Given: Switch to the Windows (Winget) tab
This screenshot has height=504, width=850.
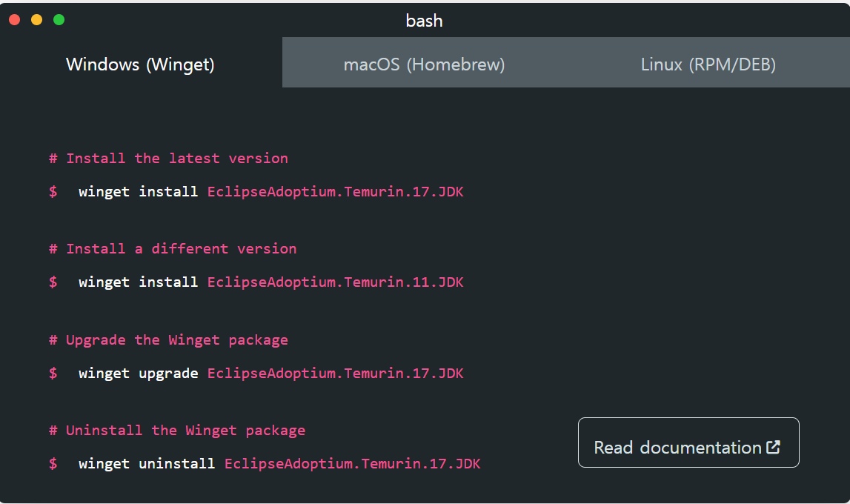Looking at the screenshot, I should [140, 64].
